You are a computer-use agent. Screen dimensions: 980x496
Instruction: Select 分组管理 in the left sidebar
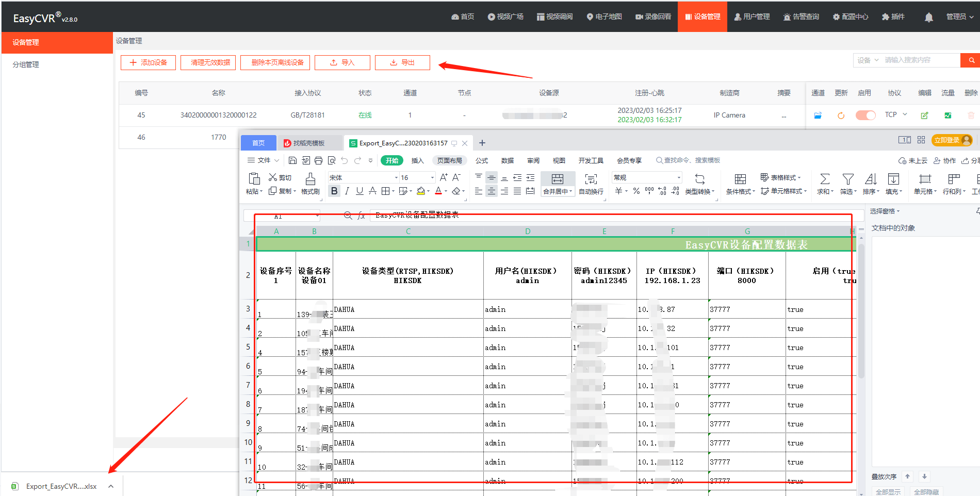click(26, 64)
